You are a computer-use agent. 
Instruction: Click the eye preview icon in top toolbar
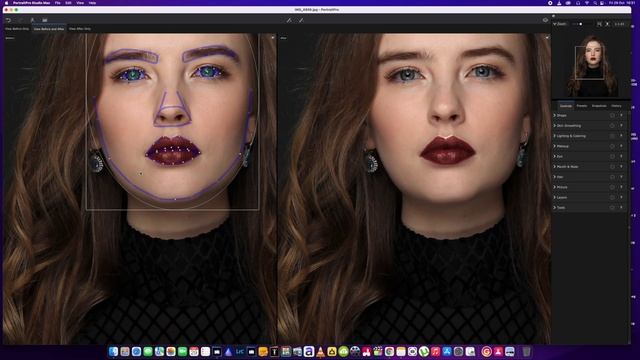pos(545,20)
